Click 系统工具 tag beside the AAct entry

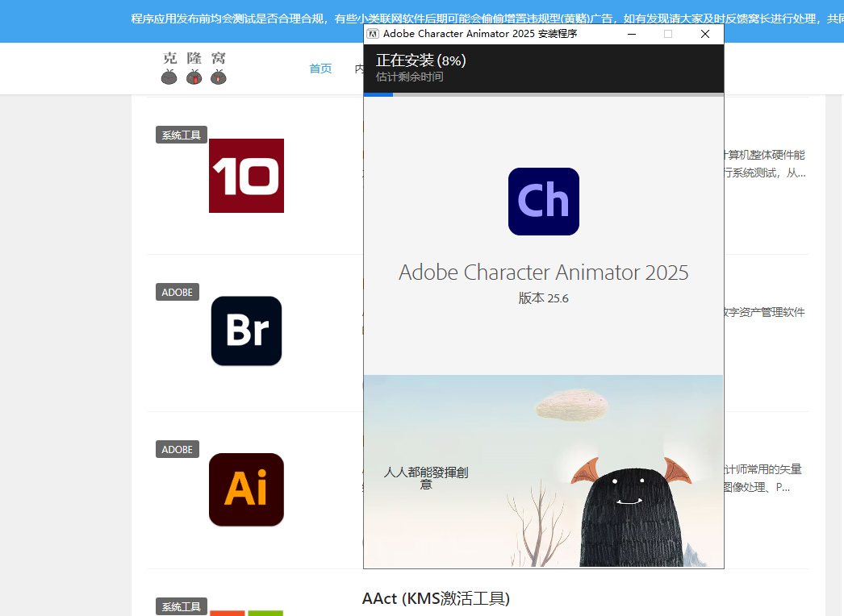tap(182, 606)
